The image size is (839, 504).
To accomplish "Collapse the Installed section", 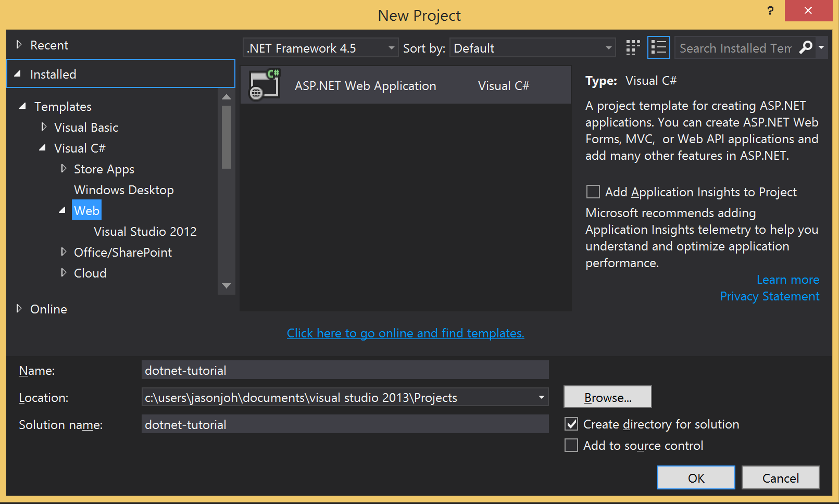I will [x=18, y=74].
